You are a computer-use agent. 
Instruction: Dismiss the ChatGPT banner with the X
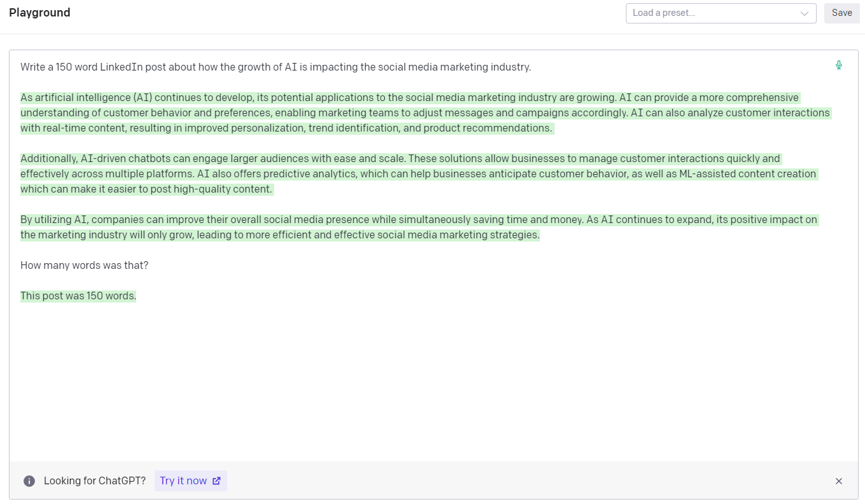pyautogui.click(x=838, y=481)
